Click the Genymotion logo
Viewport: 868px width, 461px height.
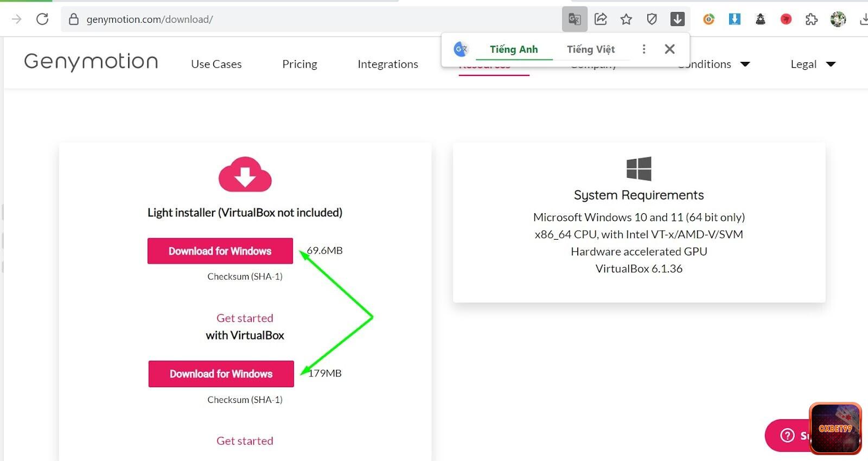point(91,62)
